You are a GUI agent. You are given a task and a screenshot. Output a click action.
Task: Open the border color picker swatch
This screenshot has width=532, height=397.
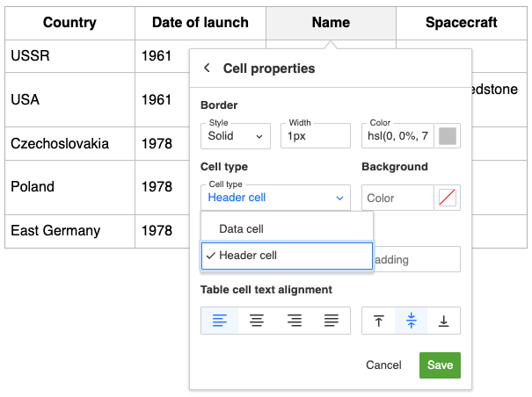448,136
